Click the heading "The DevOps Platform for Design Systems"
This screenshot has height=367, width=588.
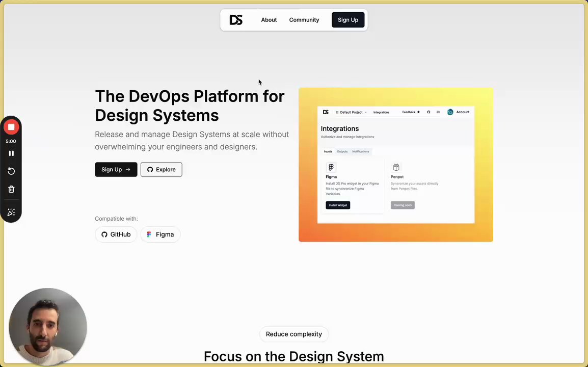click(190, 106)
